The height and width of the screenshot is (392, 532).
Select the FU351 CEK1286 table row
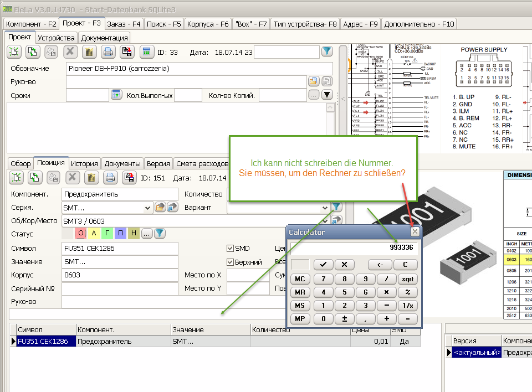point(216,341)
